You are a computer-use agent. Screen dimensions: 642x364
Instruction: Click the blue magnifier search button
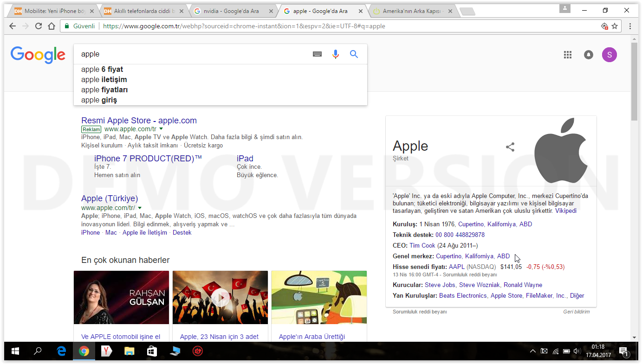coord(354,54)
